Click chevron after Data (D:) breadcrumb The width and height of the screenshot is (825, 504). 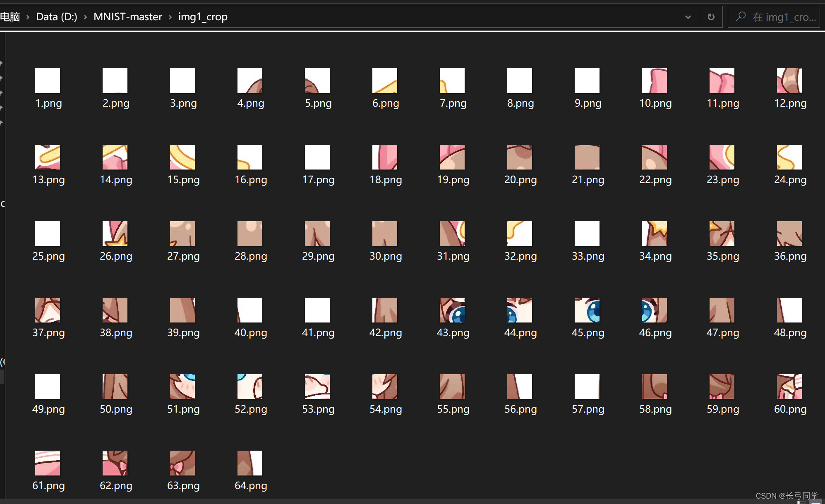pos(85,17)
